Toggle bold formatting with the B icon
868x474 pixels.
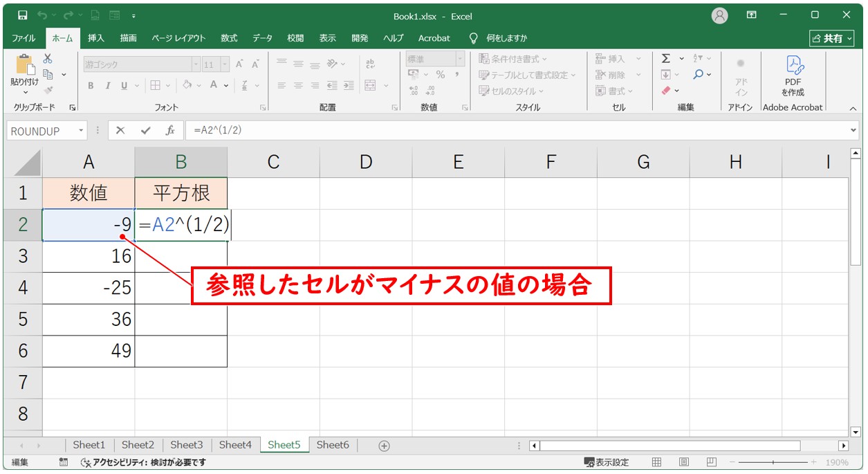point(91,86)
